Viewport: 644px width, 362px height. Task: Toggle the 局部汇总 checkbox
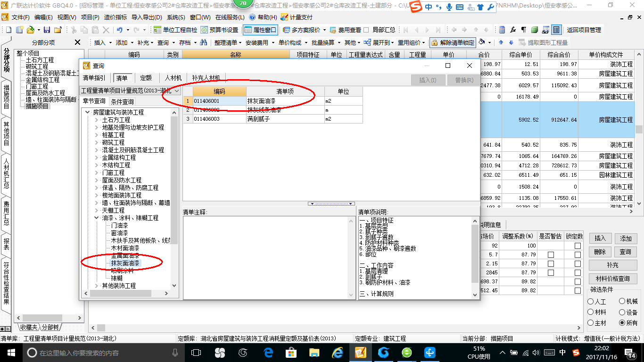366,30
